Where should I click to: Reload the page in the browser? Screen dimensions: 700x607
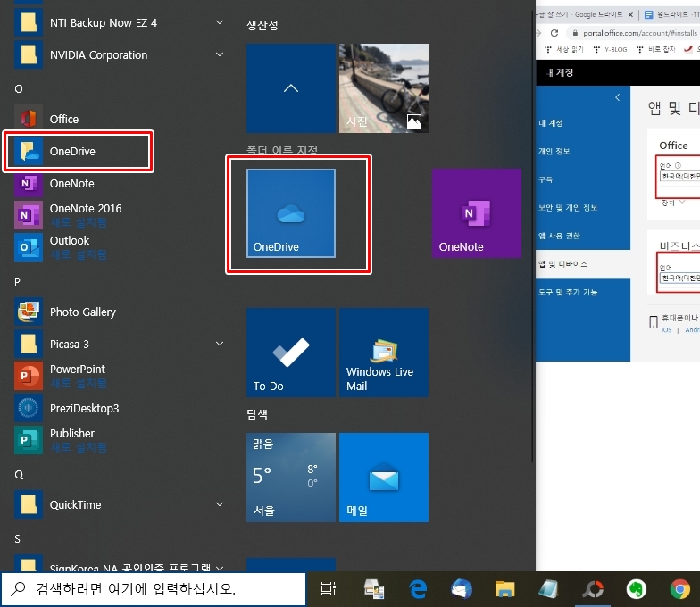(554, 33)
